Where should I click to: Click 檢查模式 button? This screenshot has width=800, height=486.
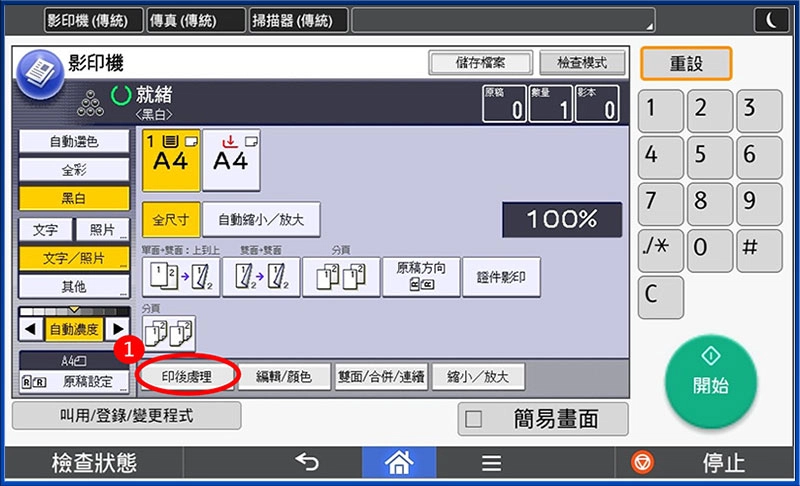coord(582,63)
